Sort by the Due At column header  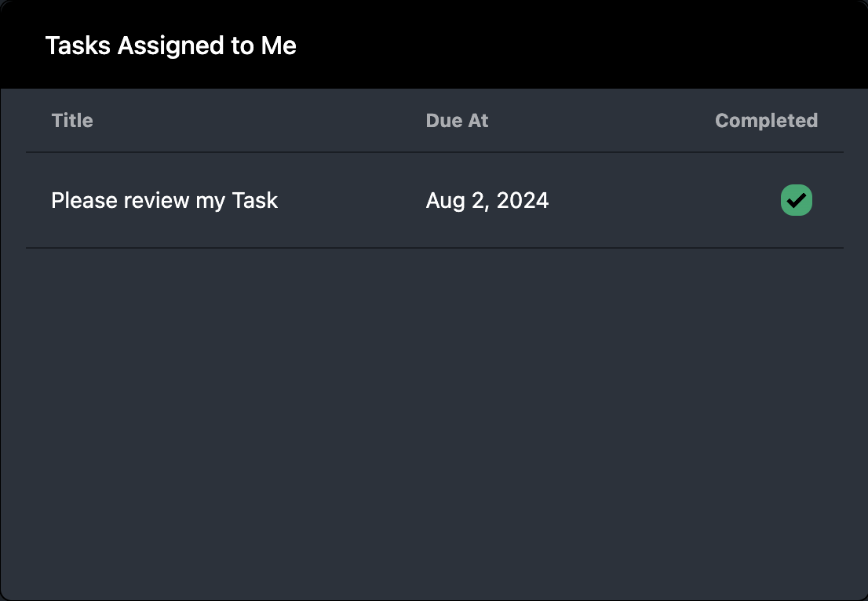click(457, 121)
